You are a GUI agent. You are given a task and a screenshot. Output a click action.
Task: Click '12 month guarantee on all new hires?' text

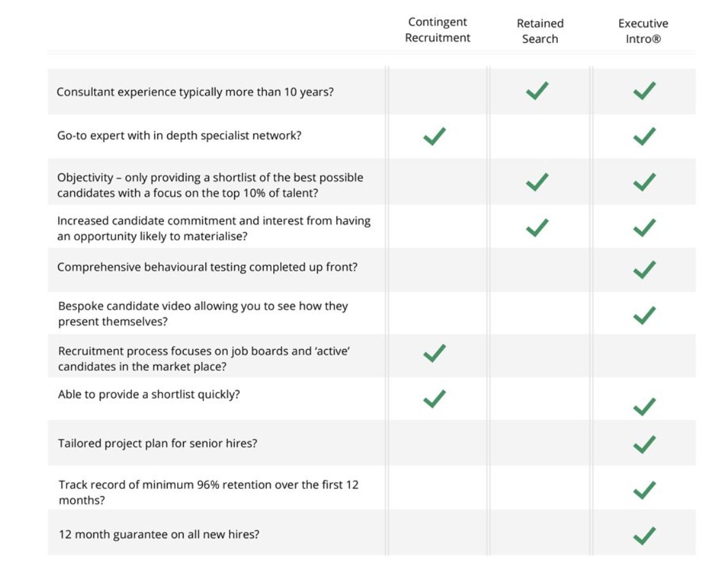pyautogui.click(x=159, y=534)
